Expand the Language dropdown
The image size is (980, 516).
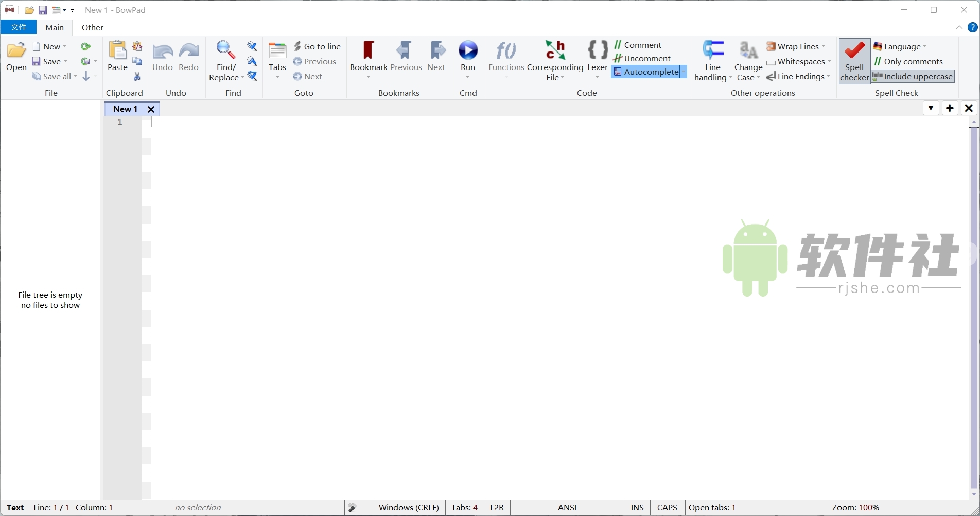(900, 47)
